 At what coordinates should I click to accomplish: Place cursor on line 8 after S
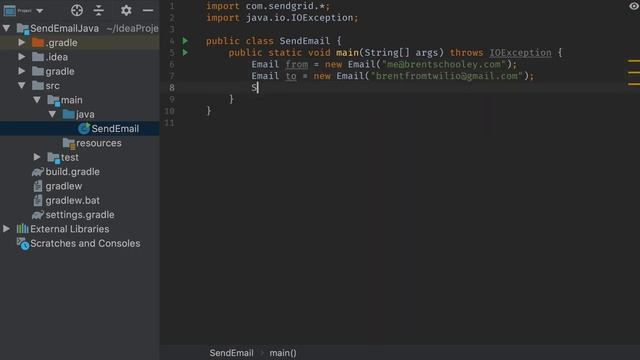pyautogui.click(x=258, y=88)
